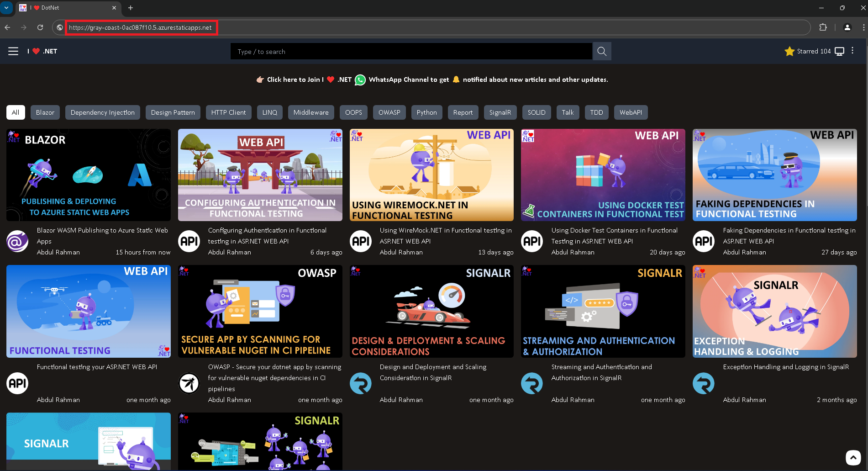
Task: Click the tab search dropdown arrow
Action: click(x=6, y=8)
